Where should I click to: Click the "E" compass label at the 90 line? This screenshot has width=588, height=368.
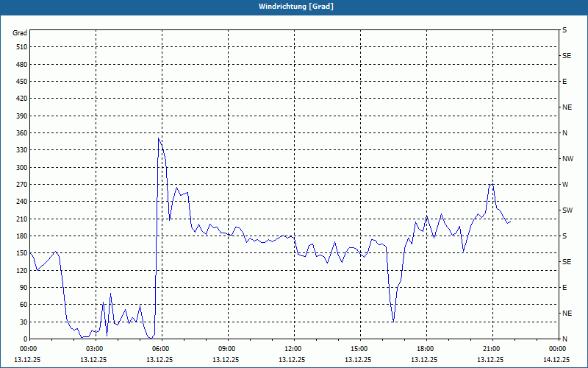(x=564, y=288)
